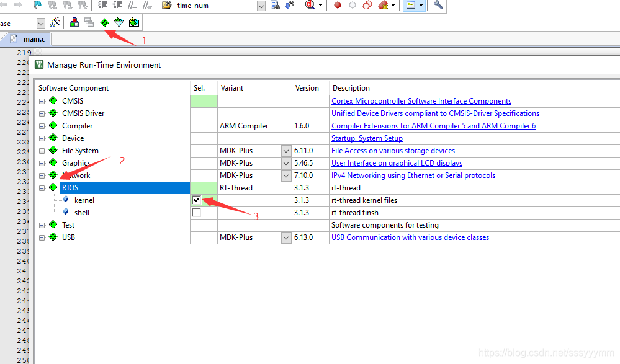Open File Access on various storage devices link
Image resolution: width=620 pixels, height=364 pixels.
tap(393, 151)
